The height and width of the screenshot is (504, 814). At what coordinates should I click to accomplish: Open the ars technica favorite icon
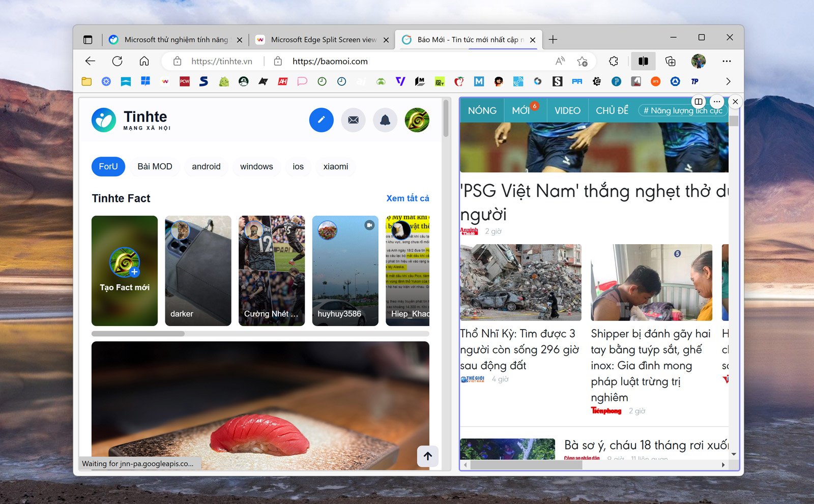(x=655, y=81)
